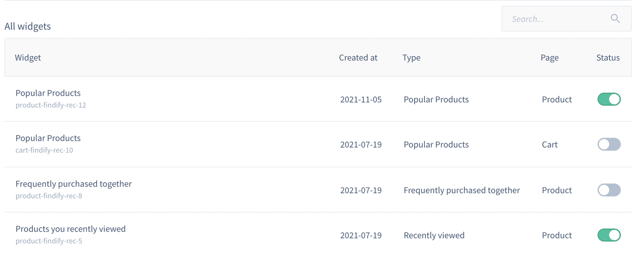This screenshot has height=255, width=644.
Task: Open Frequently purchased together widget name
Action: tap(73, 184)
